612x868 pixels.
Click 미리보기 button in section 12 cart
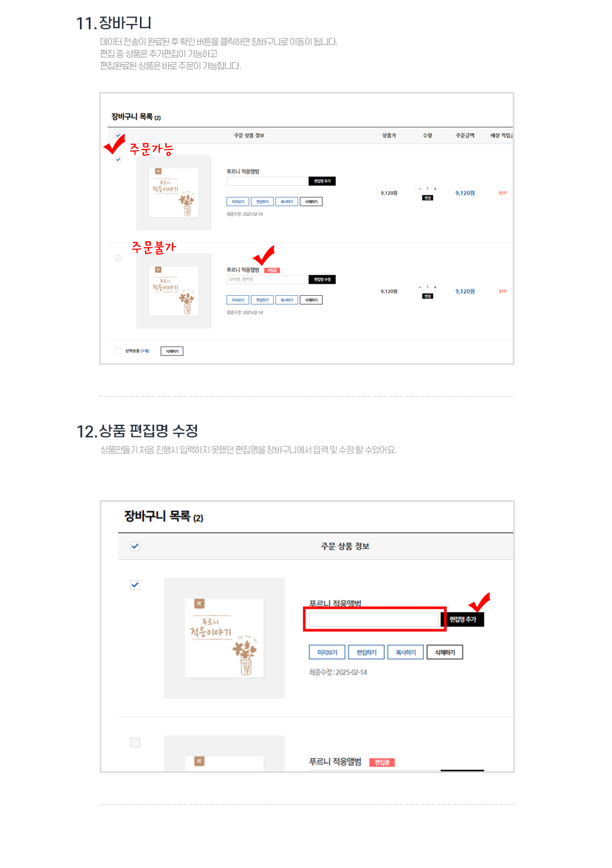coord(327,652)
